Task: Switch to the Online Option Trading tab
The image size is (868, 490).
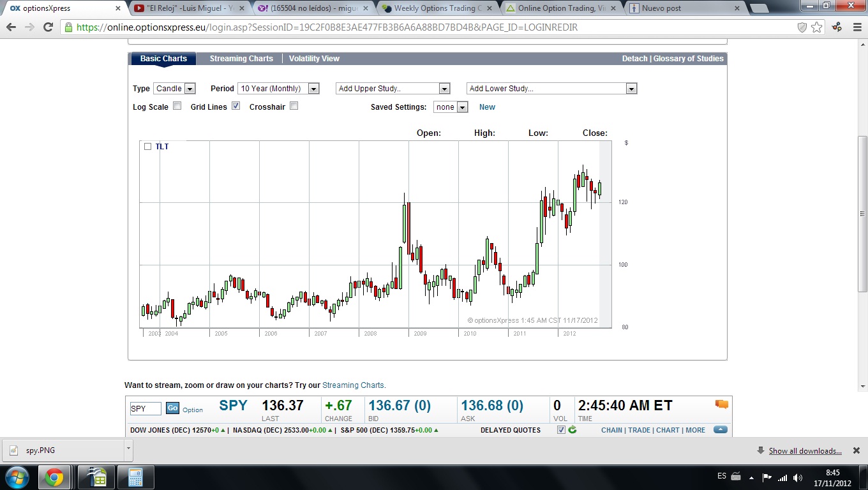Action: (560, 8)
